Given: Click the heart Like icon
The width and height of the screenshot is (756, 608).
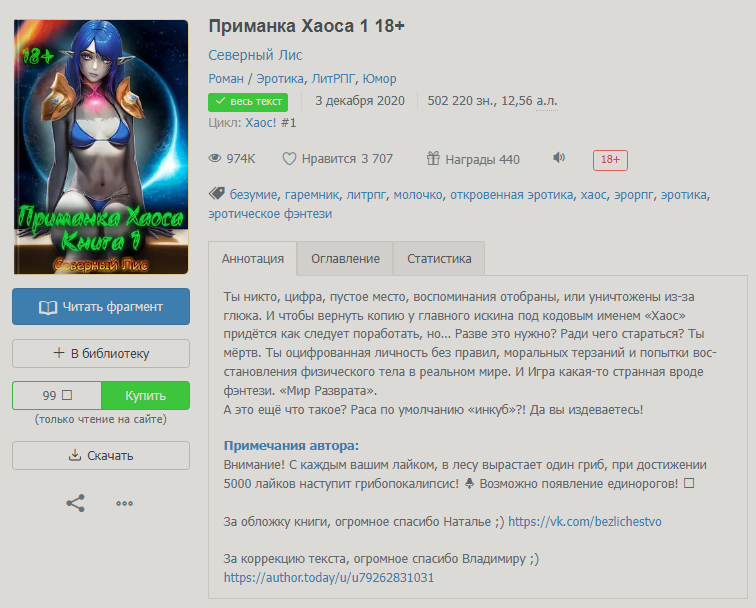Looking at the screenshot, I should click(289, 159).
